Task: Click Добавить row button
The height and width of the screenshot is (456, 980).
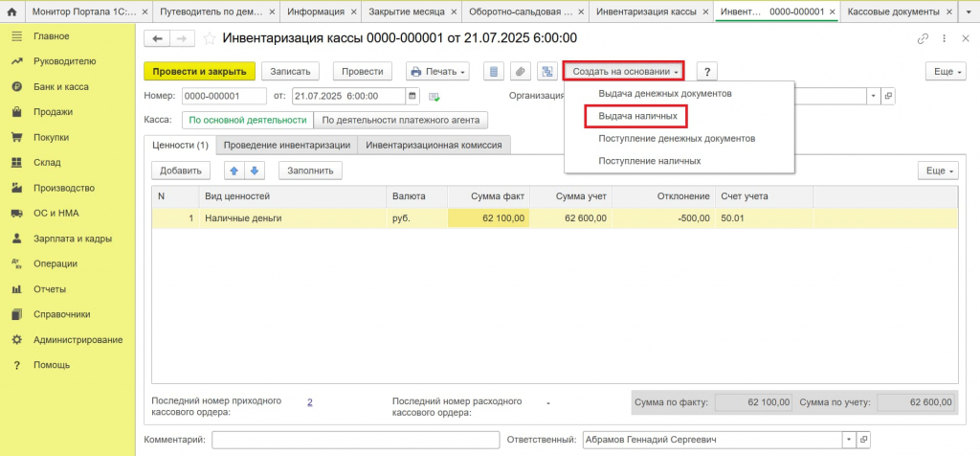Action: 181,171
